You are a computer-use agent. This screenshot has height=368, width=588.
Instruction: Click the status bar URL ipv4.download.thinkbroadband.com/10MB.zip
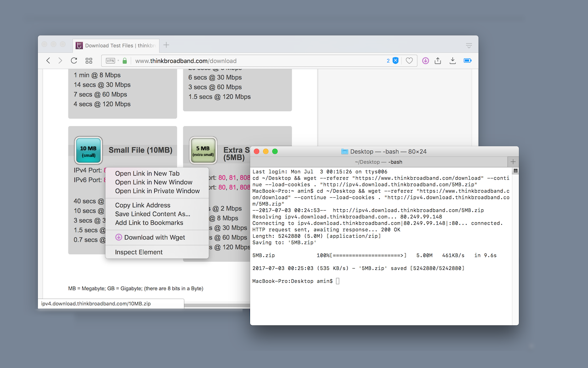pos(96,304)
